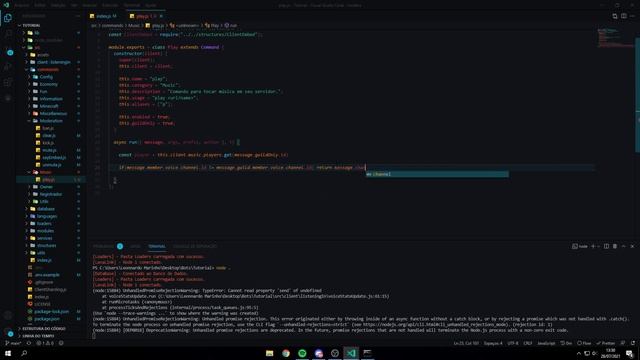Collapse the TUTORIAL root folder
640x360 pixels.
pos(31,25)
